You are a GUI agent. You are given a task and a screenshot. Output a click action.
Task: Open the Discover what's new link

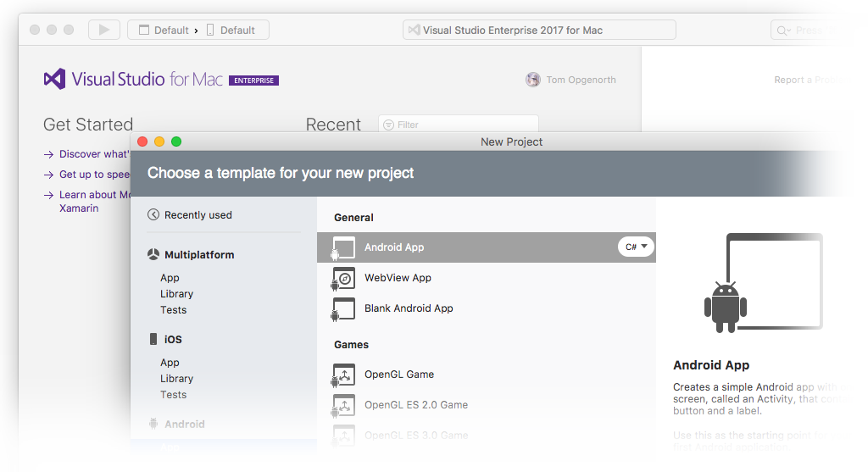[x=93, y=154]
